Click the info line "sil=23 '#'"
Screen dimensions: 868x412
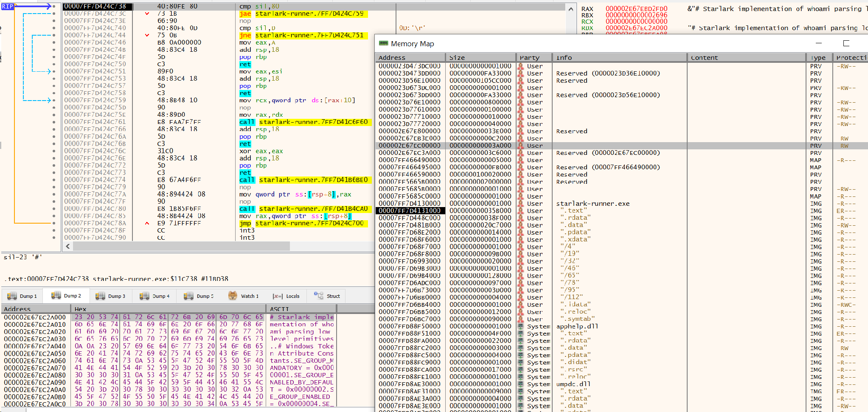click(23, 257)
